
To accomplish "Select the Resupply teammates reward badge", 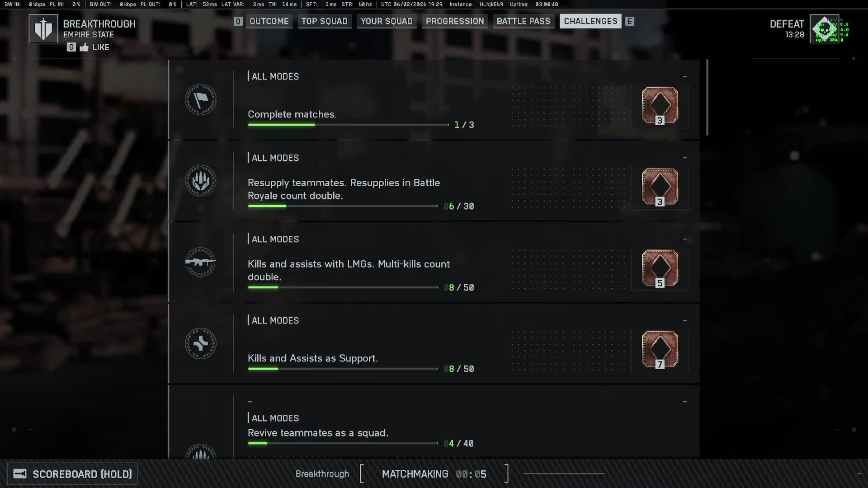I will click(660, 187).
